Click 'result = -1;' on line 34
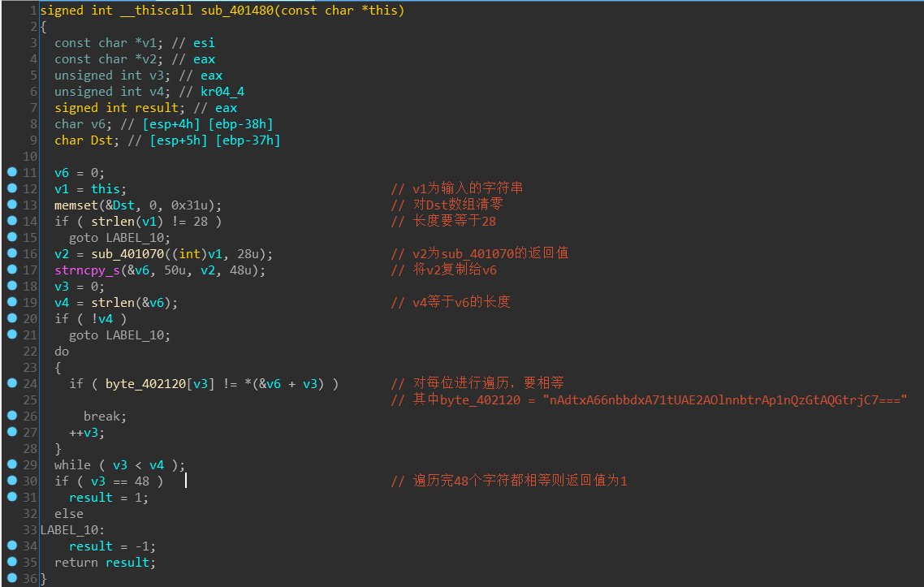Viewport: 924px width, 587px height. tap(113, 547)
